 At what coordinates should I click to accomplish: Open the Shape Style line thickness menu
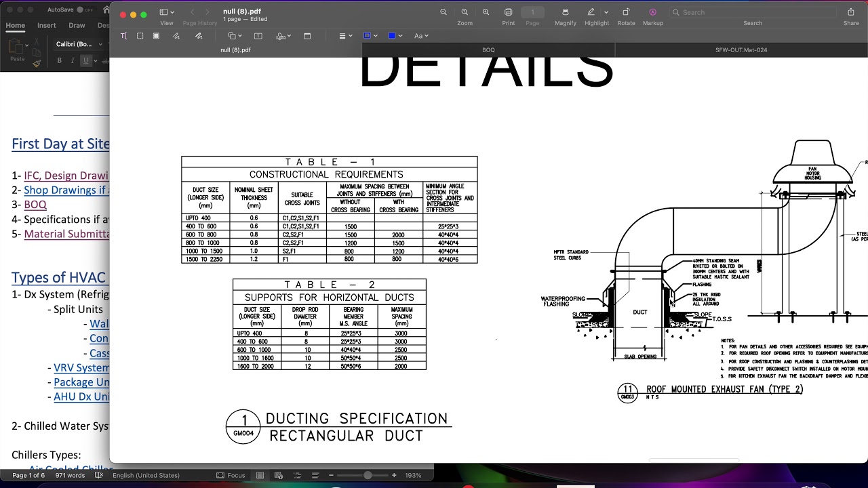click(345, 36)
